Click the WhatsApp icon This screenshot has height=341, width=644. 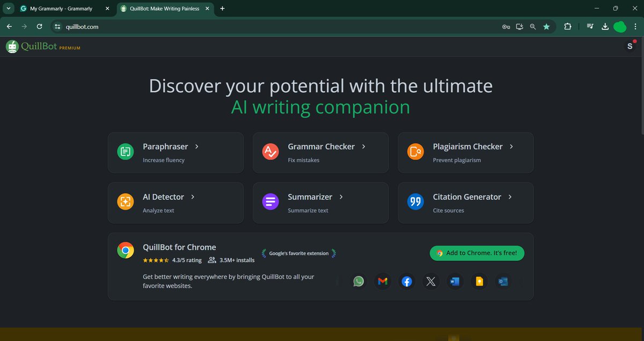358,281
